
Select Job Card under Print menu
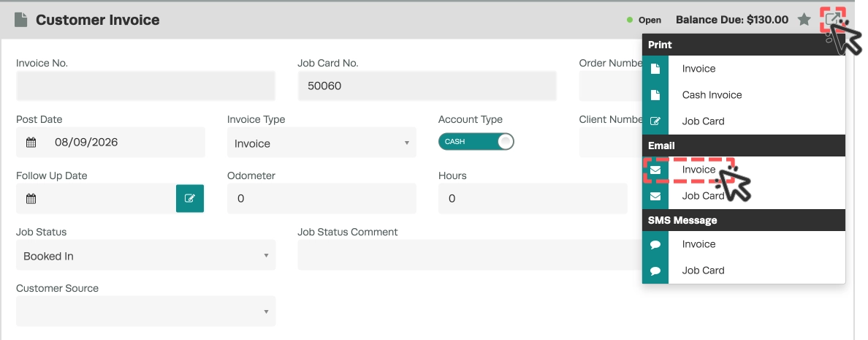coord(703,121)
